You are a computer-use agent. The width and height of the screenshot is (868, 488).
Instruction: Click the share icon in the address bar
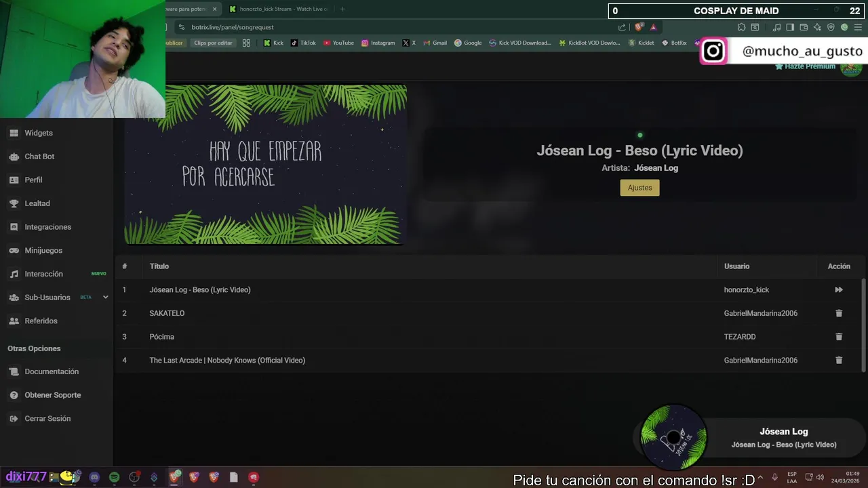(x=622, y=27)
